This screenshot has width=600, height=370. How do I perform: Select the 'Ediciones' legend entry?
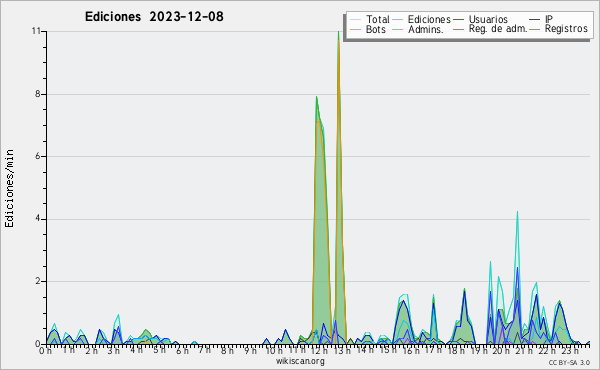point(429,19)
